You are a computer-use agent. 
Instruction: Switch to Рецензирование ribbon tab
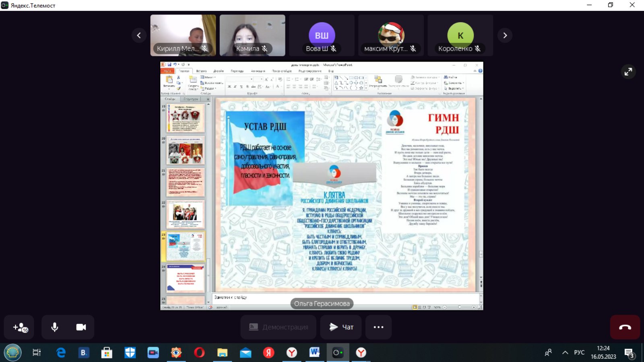310,71
